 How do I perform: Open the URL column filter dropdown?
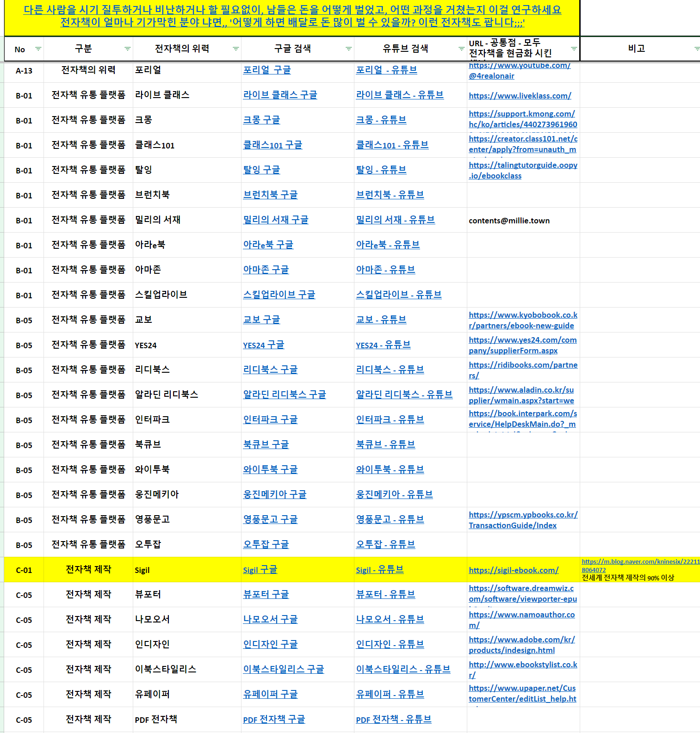coord(574,49)
